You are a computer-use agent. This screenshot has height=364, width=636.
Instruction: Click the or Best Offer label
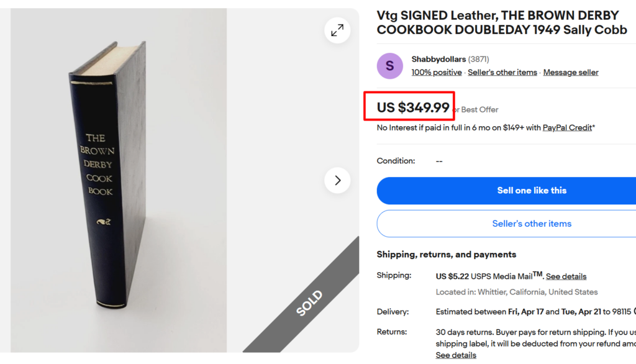click(x=476, y=110)
